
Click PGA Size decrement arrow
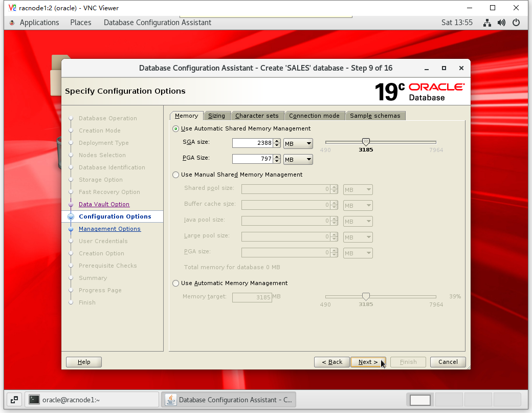coord(277,161)
